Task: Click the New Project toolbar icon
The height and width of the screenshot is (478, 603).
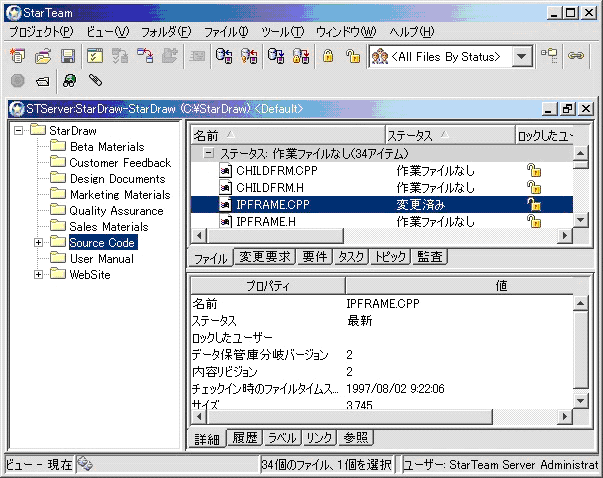Action: point(17,56)
